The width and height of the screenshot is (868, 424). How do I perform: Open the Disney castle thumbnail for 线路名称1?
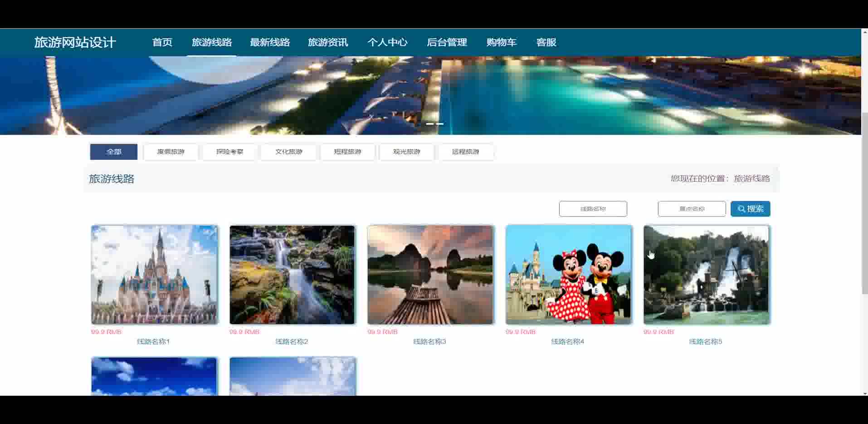(154, 275)
